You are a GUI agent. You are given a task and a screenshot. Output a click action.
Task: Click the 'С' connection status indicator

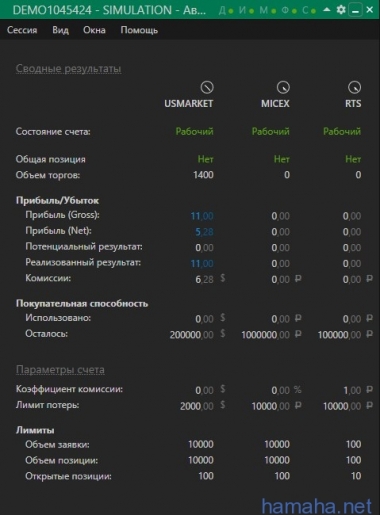coord(309,10)
